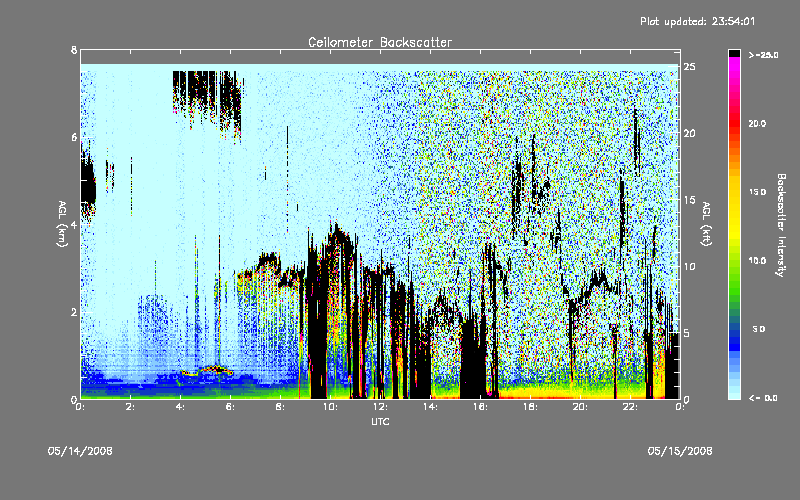Click the '4' km y-axis tick label
This screenshot has height=500, width=800.
coord(74,224)
